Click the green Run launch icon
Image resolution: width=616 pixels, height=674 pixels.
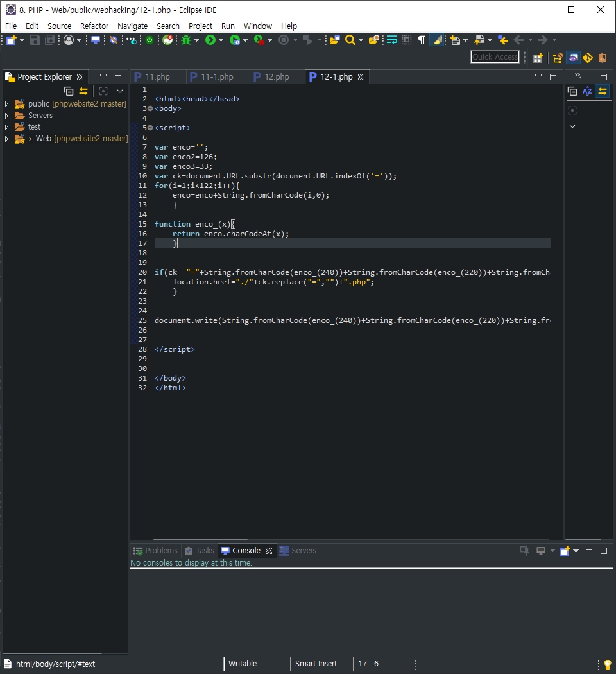[210, 40]
